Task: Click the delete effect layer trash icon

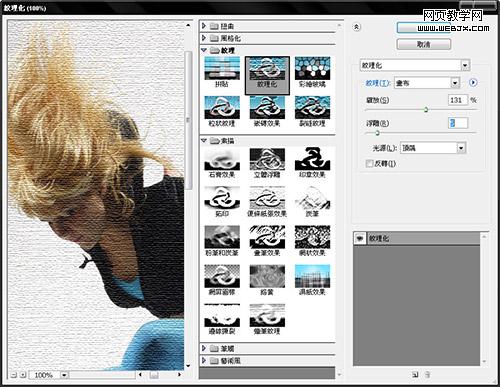Action: [x=427, y=374]
